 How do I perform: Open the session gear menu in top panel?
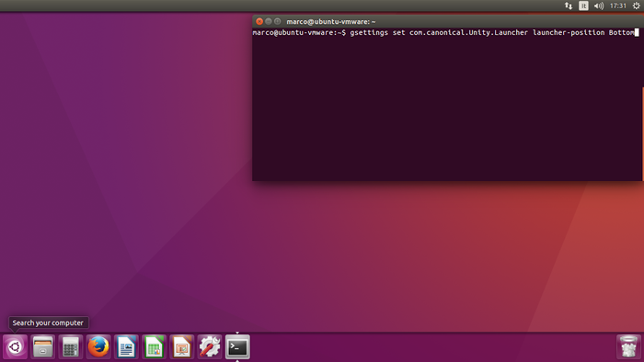637,6
